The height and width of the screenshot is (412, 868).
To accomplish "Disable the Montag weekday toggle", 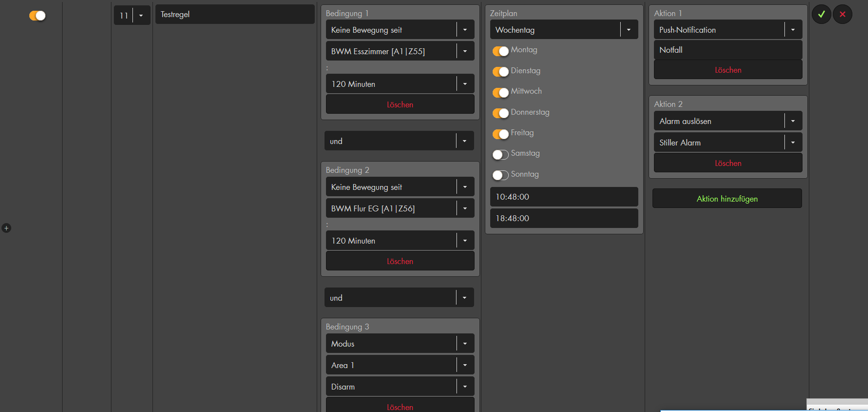I will click(x=500, y=51).
